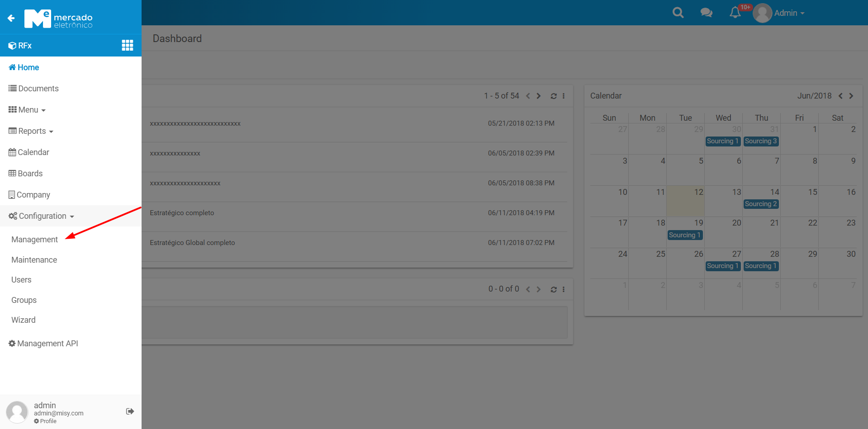Select Management under Configuration

(35, 240)
